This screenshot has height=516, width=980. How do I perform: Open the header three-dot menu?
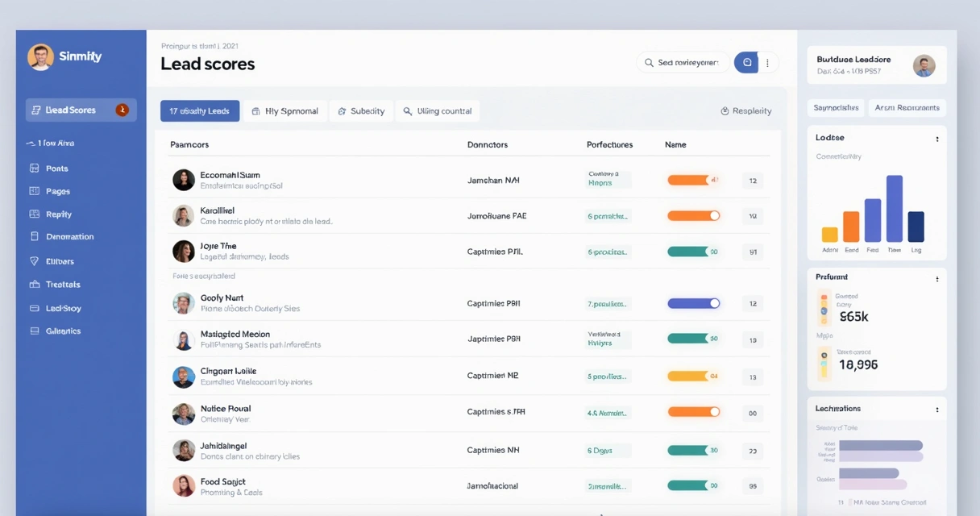(767, 63)
